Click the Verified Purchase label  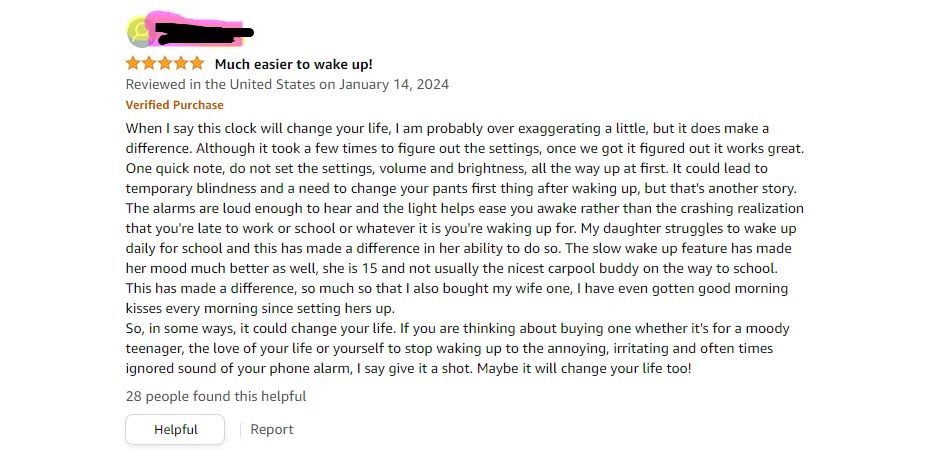click(175, 105)
